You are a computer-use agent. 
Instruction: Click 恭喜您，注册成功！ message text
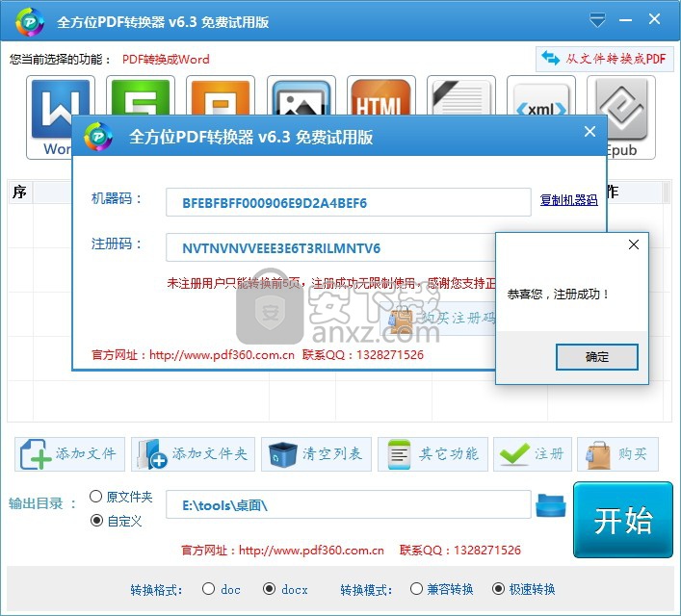pyautogui.click(x=558, y=295)
